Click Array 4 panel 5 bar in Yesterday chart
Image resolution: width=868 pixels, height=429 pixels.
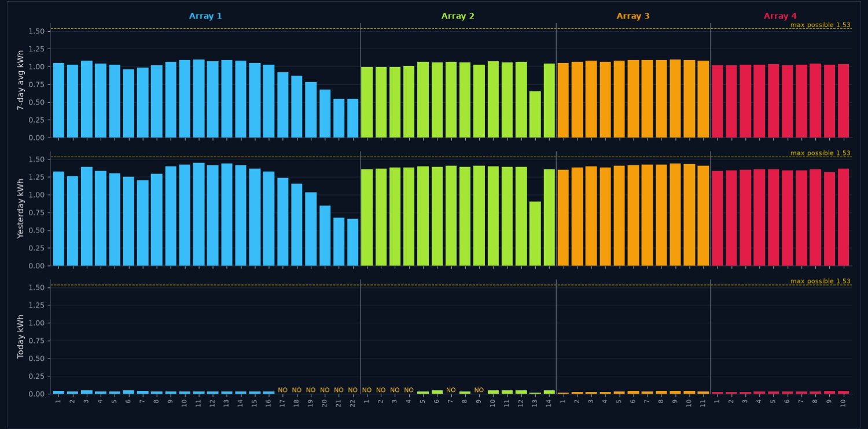[x=773, y=218]
